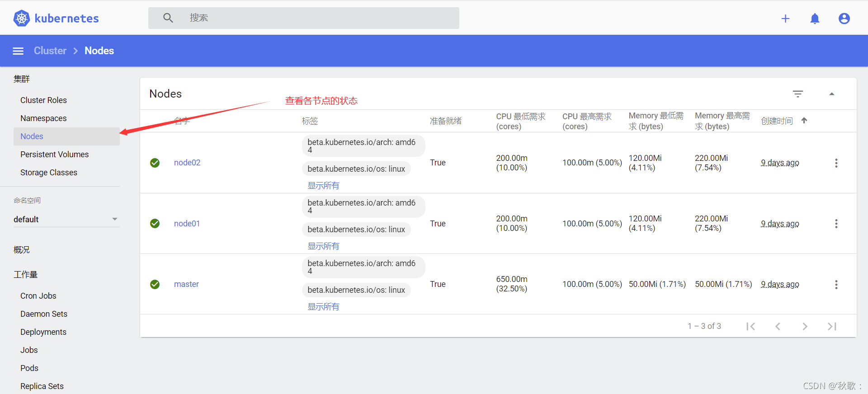Screen dimensions: 868x394
Task: Open master three-dot actions menu
Action: [836, 285]
